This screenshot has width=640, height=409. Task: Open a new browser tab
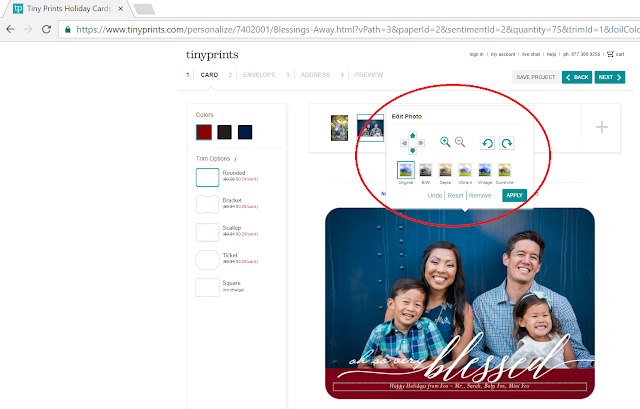(144, 9)
